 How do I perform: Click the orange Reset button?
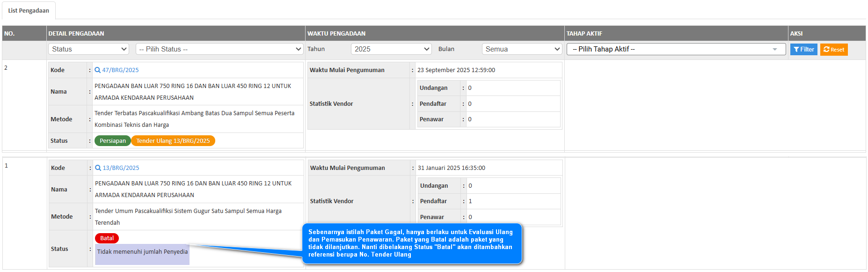(833, 50)
